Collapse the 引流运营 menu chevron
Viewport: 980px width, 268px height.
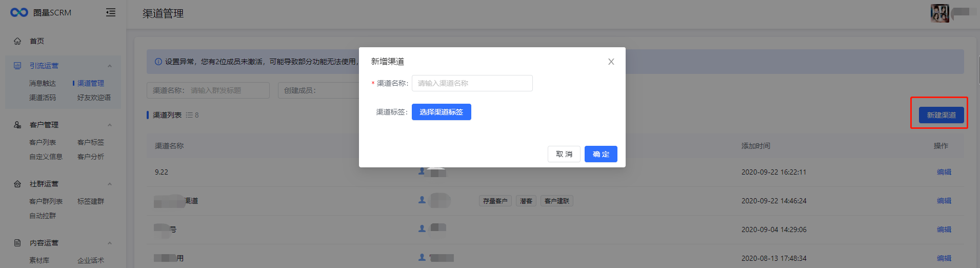click(110, 66)
